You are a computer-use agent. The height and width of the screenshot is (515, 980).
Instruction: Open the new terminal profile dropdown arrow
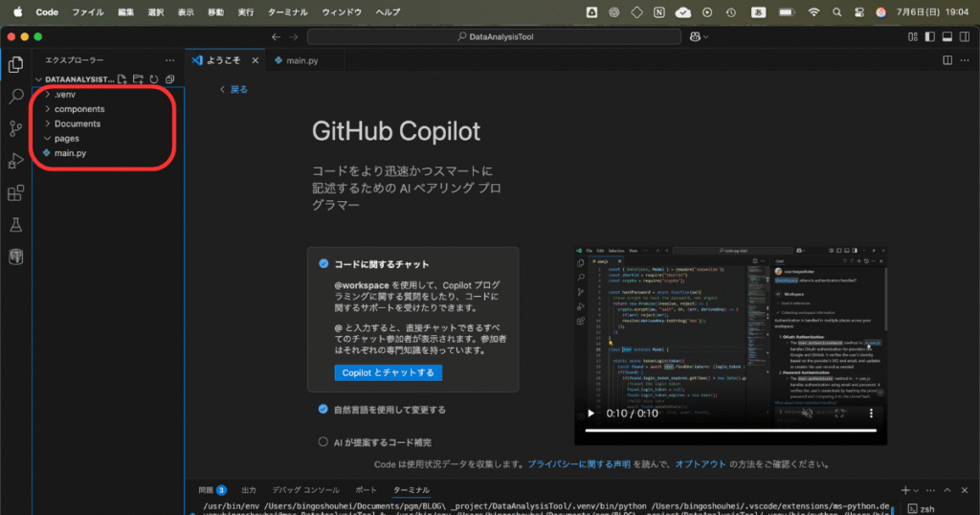click(x=916, y=491)
